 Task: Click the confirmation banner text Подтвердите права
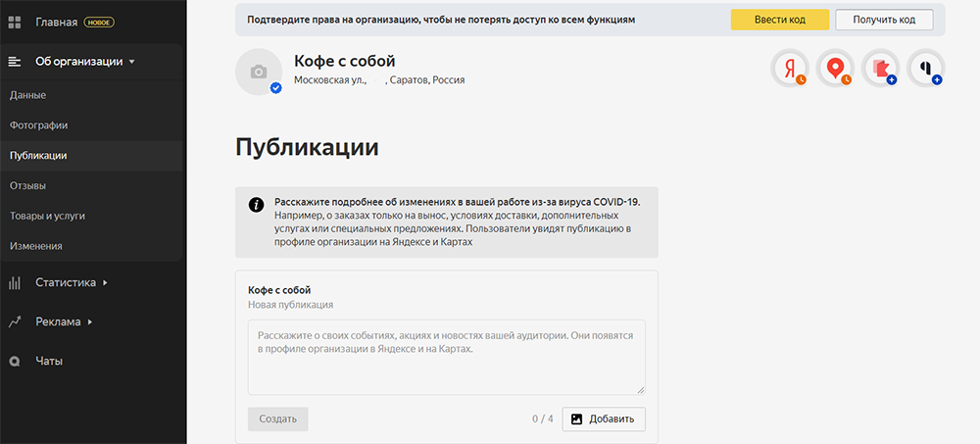pos(441,20)
